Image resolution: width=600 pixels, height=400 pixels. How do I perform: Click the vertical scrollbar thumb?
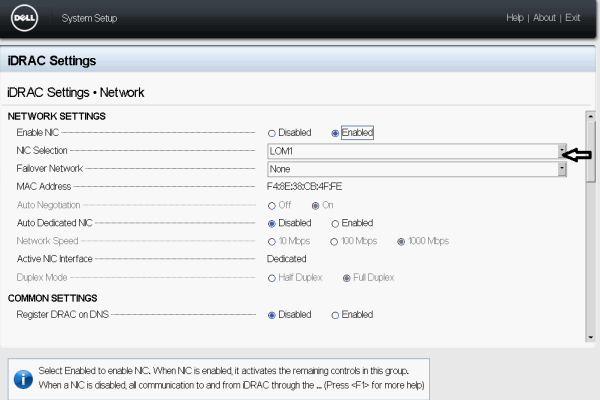[591, 151]
